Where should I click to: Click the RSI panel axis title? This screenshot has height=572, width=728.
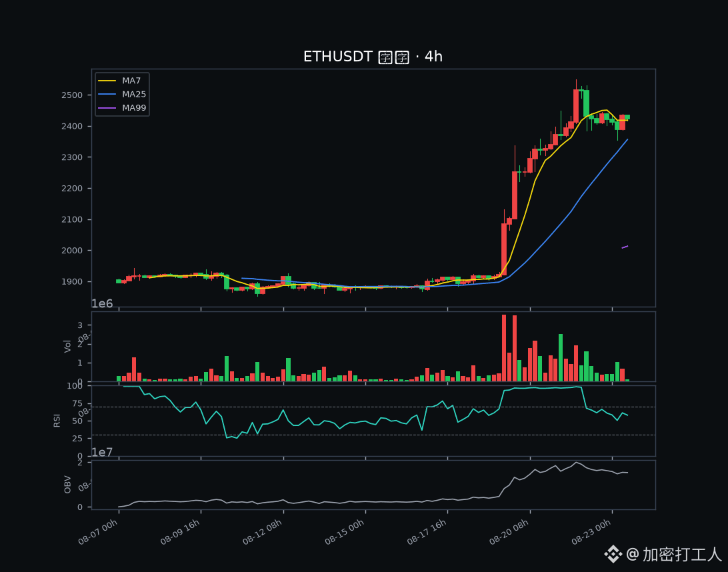[x=57, y=421]
